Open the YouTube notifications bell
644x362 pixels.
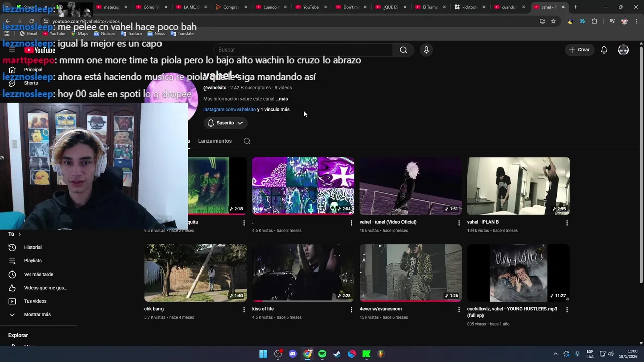604,50
